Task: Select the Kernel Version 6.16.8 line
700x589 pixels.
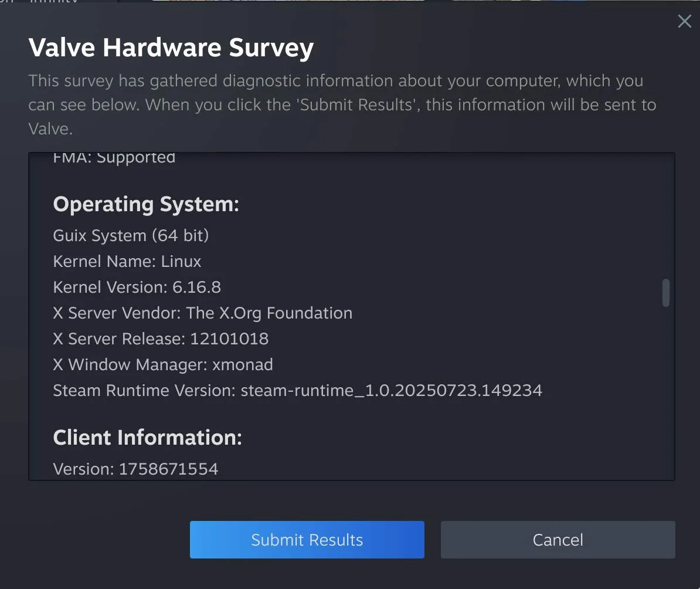Action: point(137,287)
